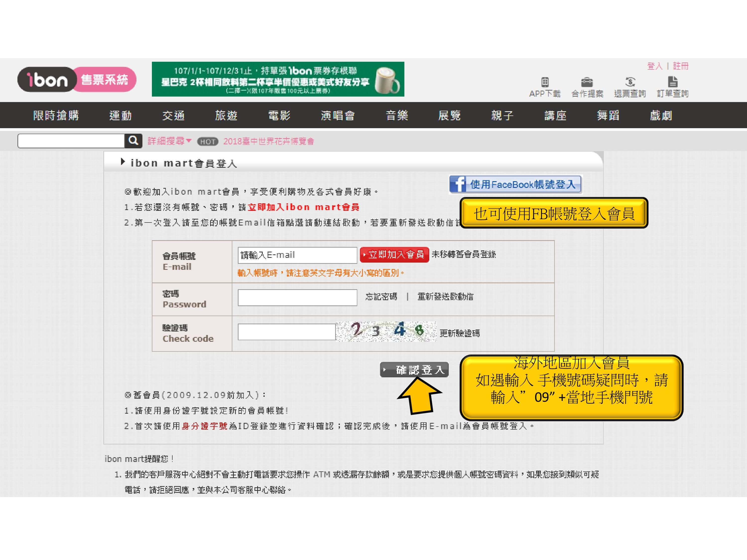Select the 旅遊 menu item
747x560 pixels.
[x=226, y=115]
